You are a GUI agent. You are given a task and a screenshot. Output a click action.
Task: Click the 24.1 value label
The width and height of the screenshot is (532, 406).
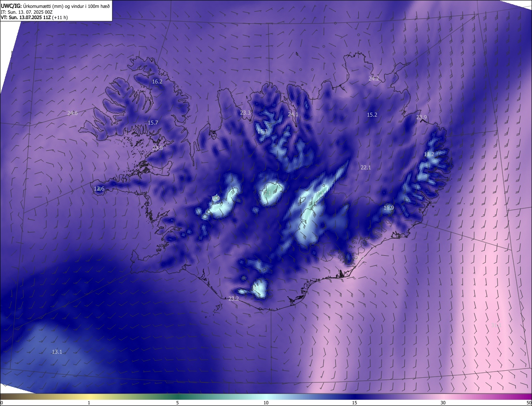(293, 114)
